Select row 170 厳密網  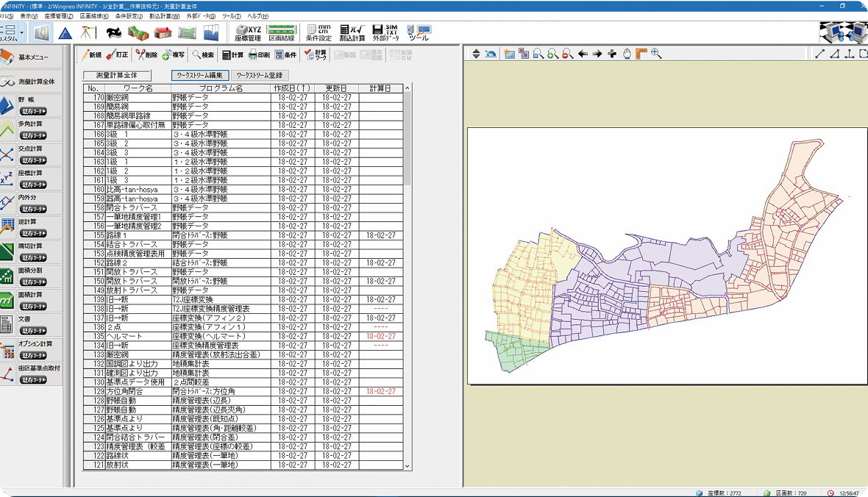point(243,97)
